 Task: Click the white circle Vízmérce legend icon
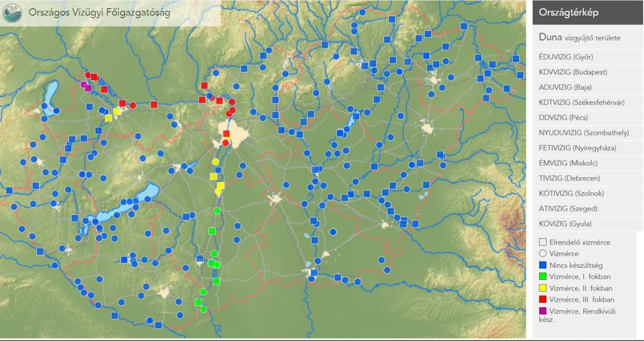coord(543,254)
